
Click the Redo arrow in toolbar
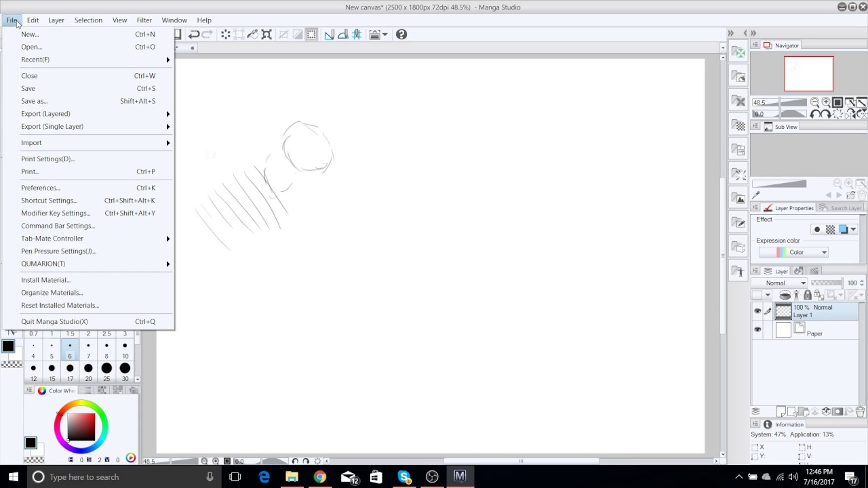(x=208, y=35)
